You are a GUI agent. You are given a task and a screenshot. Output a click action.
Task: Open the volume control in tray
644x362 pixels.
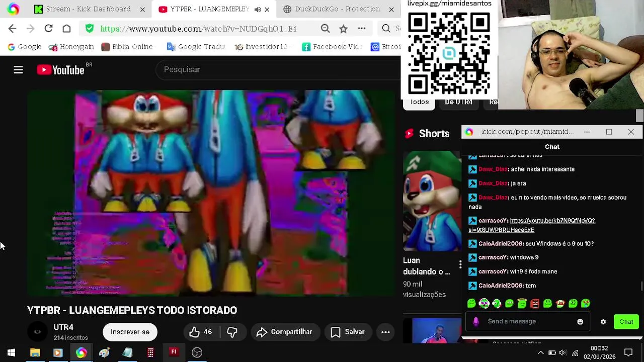(x=563, y=352)
